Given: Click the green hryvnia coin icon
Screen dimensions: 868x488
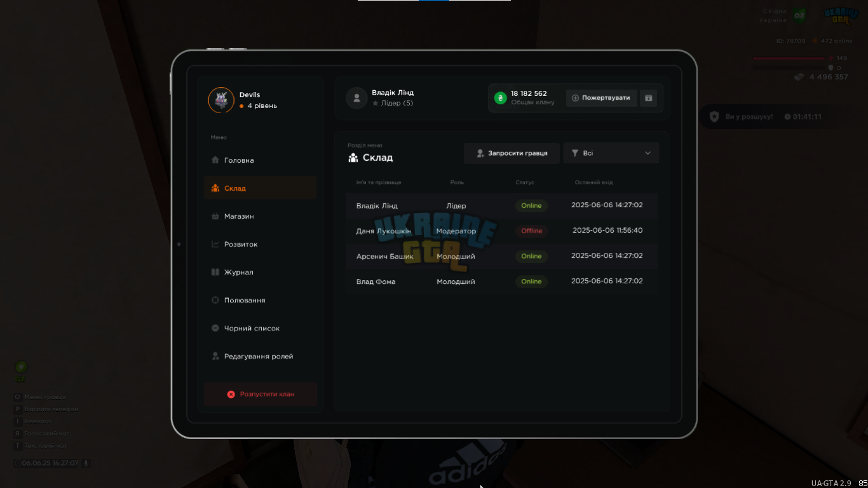Looking at the screenshot, I should tap(501, 98).
